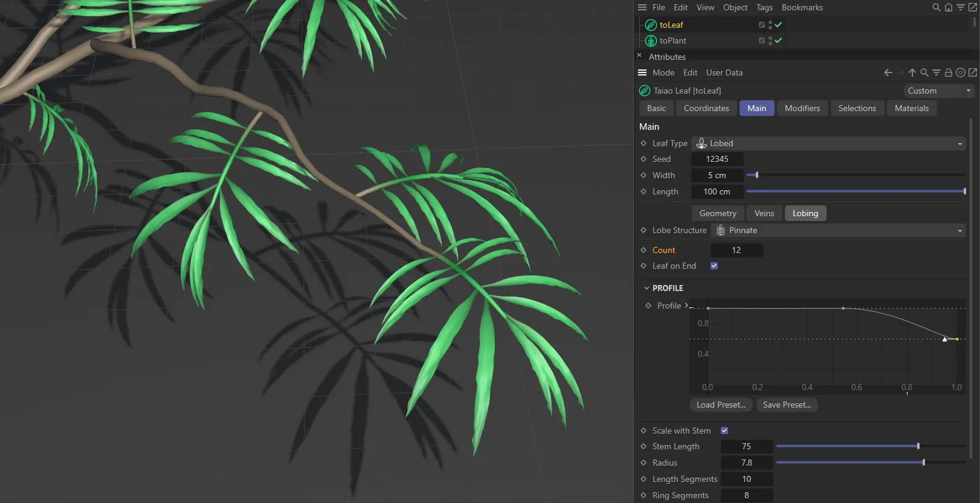
Task: Click the up arrow in Attributes toolbar
Action: click(x=912, y=72)
